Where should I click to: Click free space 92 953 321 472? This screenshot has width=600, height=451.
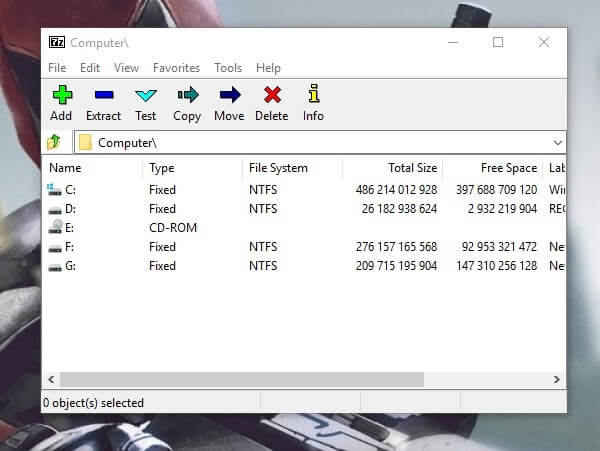(499, 247)
